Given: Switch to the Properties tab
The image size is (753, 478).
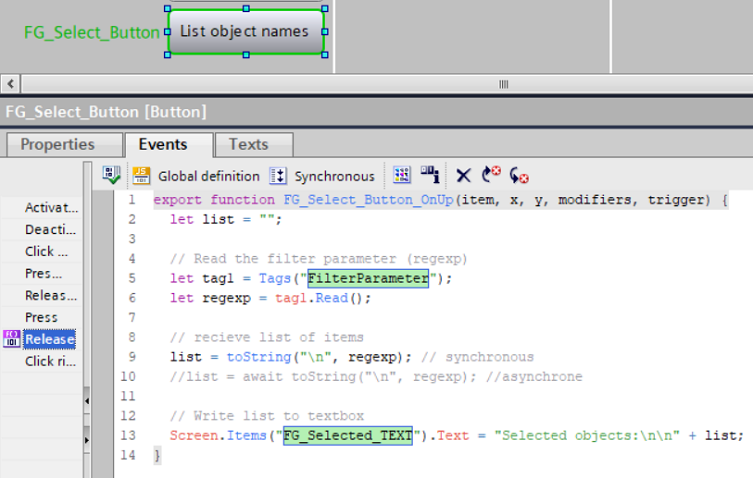Looking at the screenshot, I should click(64, 145).
